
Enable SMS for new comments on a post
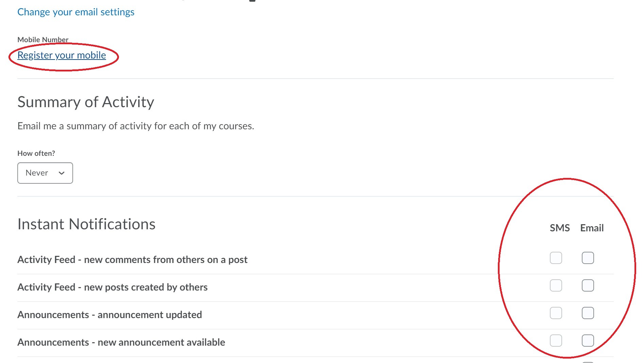click(556, 258)
